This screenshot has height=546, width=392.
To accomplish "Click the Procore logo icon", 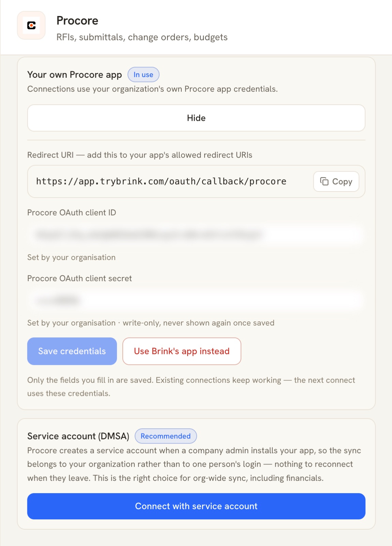I will tap(31, 25).
